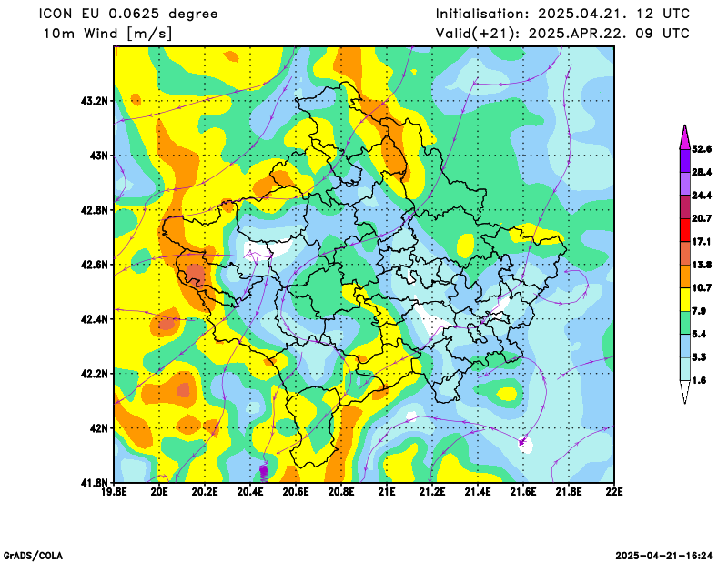Click the 20.4E longitude label
This screenshot has width=728, height=562.
click(251, 491)
